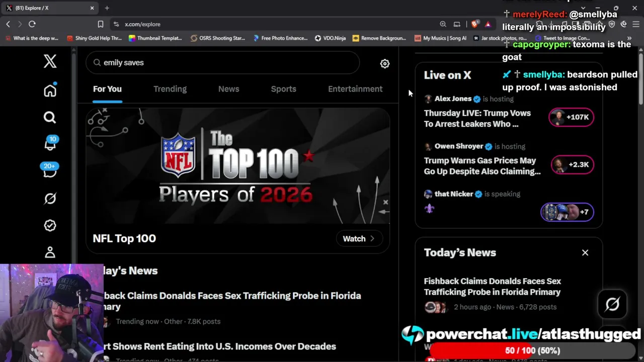Open the verified badge sidebar item
Image resolution: width=644 pixels, height=362 pixels.
pyautogui.click(x=50, y=225)
